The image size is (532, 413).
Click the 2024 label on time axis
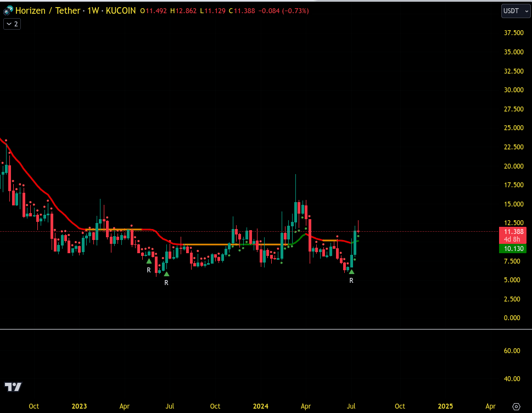[x=261, y=406]
